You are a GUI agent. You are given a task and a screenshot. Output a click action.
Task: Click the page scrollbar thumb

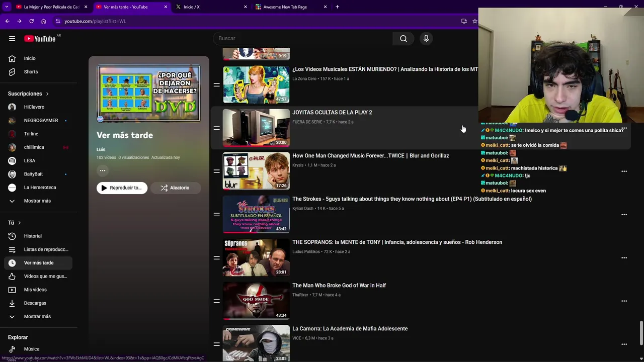click(x=641, y=333)
